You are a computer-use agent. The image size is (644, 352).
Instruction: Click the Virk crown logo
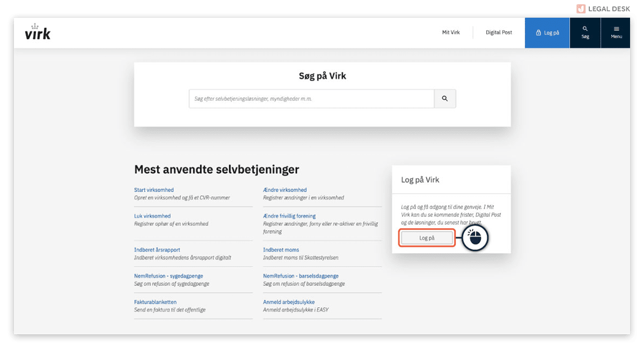pos(38,32)
